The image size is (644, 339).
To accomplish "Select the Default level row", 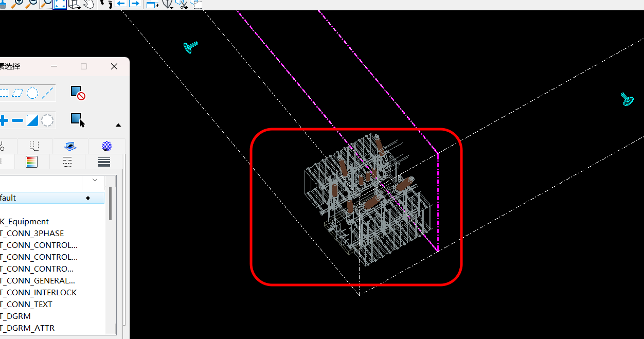I will [52, 198].
